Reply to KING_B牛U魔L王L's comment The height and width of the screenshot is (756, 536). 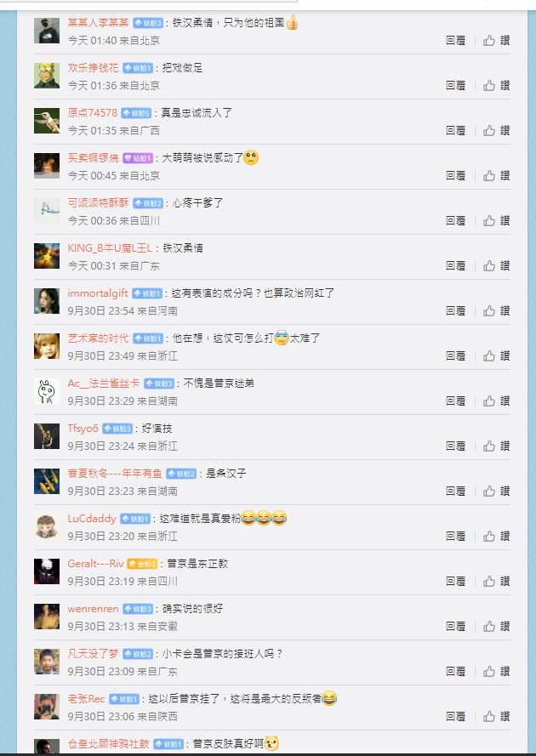click(x=455, y=265)
